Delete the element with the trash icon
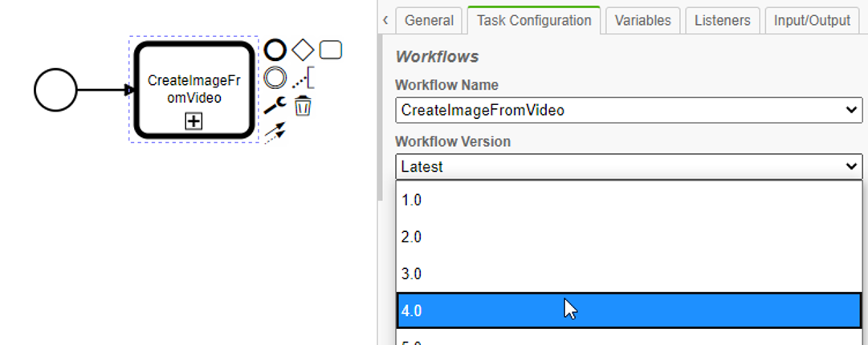Viewport: 868px width, 345px height. pos(303,105)
